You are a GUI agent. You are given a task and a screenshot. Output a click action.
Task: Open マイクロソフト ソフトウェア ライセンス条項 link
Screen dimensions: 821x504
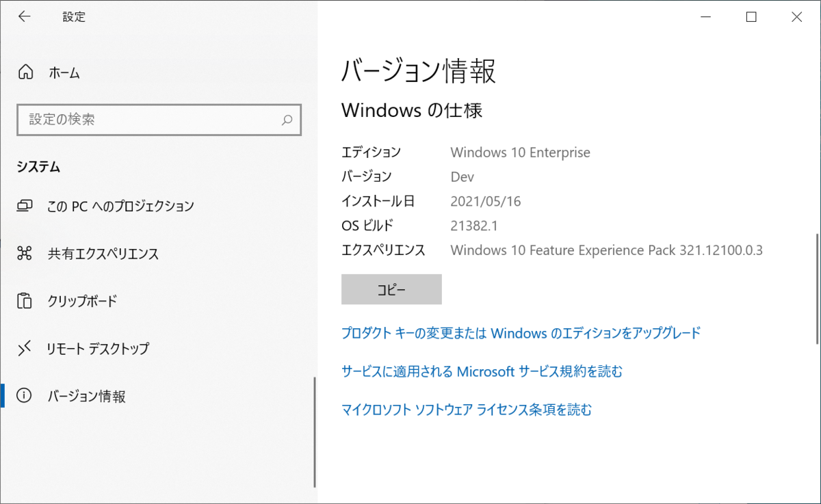coord(466,410)
